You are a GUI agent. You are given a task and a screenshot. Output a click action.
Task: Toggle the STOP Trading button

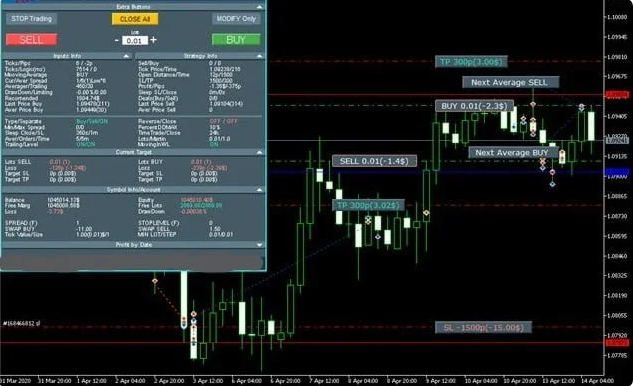click(31, 19)
